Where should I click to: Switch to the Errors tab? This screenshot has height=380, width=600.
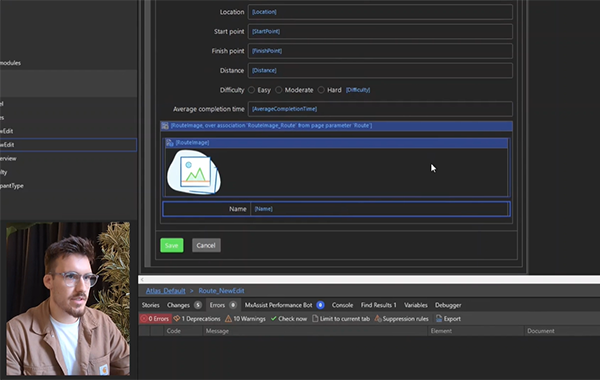(223, 305)
